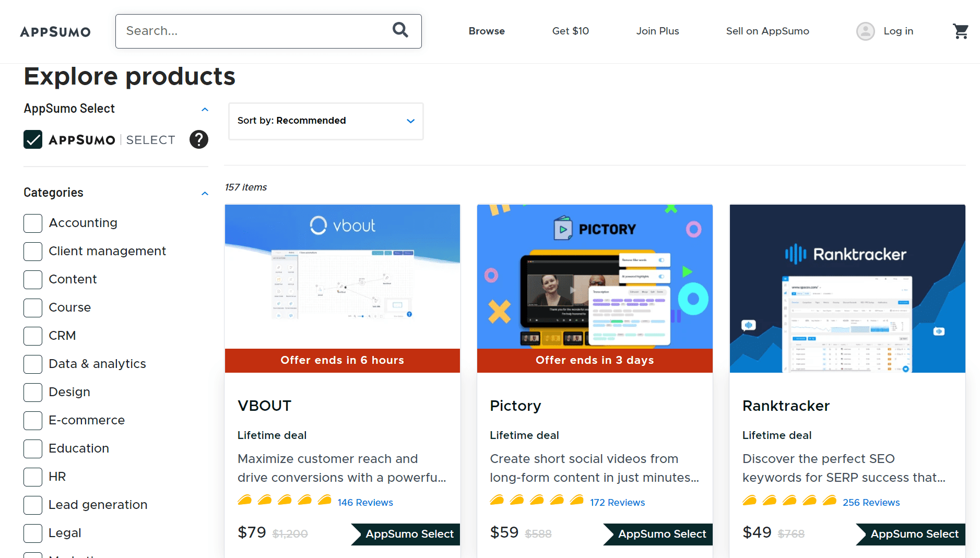Click the Ranktracker star rating
Viewport: 980px width, 558px height.
coord(789,500)
